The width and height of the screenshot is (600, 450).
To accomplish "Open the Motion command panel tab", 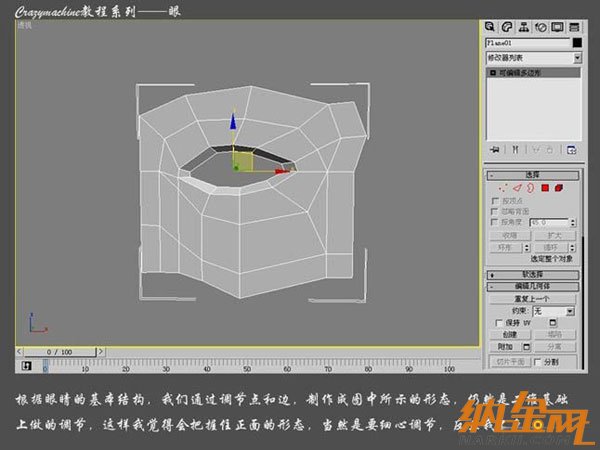I will 541,27.
